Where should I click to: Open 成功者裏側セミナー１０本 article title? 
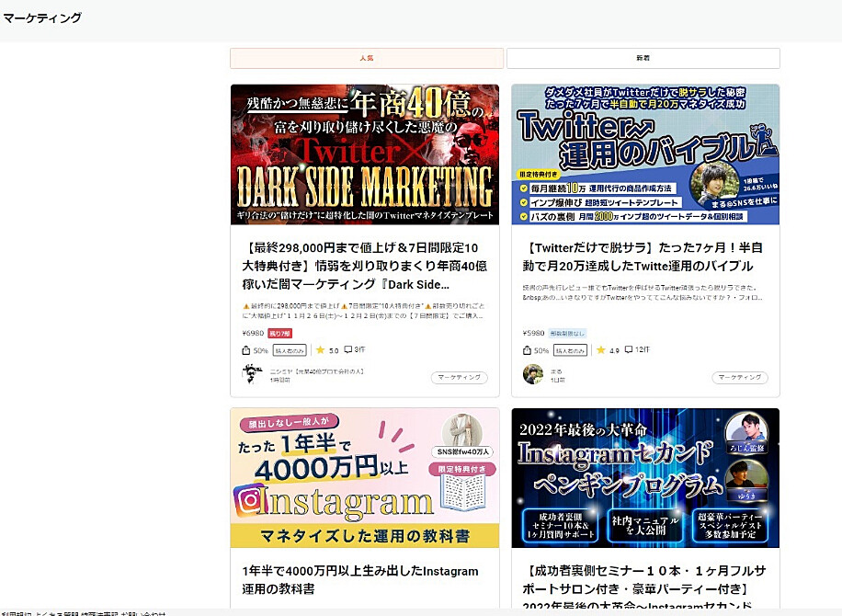(x=643, y=587)
